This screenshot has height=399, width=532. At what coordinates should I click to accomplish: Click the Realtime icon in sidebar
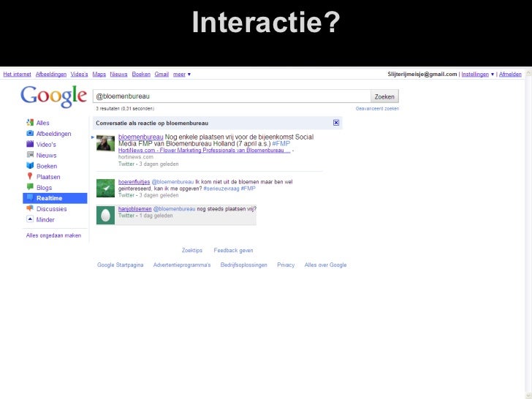pos(30,198)
